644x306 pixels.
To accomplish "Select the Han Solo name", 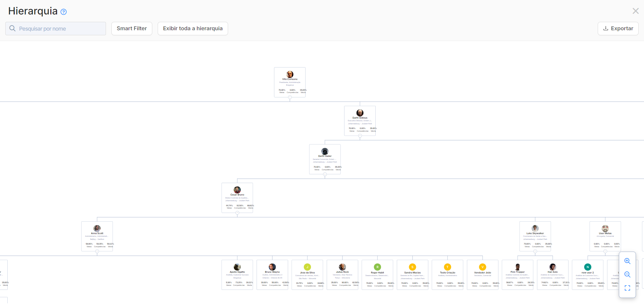I will point(552,272).
